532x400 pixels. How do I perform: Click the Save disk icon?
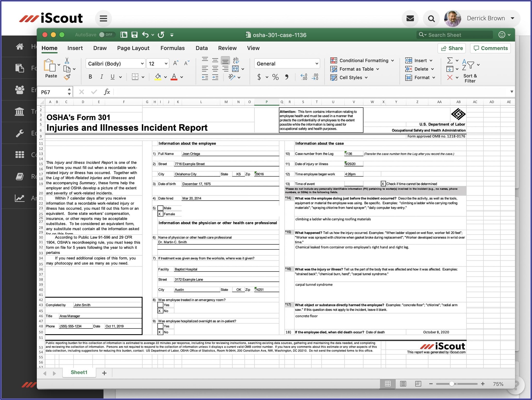134,35
